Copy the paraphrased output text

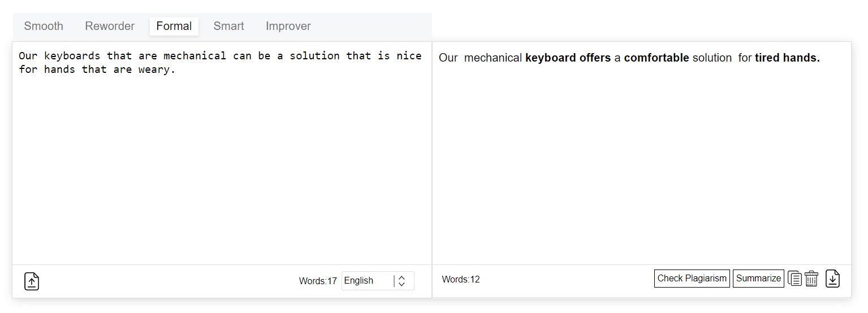794,279
